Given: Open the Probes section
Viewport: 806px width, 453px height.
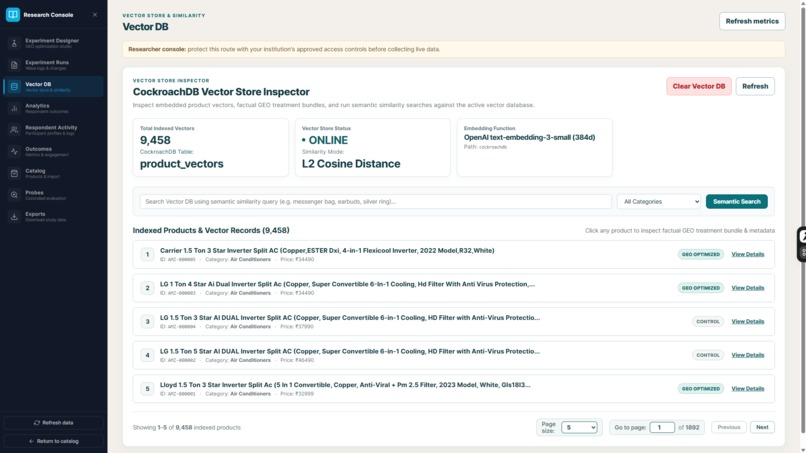Looking at the screenshot, I should pyautogui.click(x=53, y=195).
